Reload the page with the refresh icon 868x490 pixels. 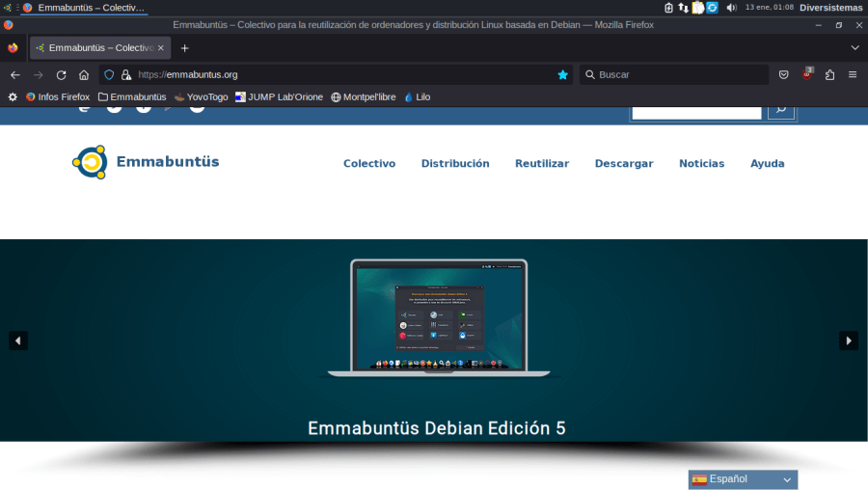(x=61, y=74)
